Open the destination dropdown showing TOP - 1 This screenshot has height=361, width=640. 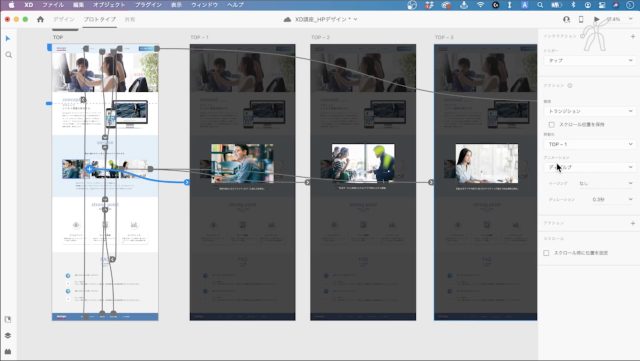coord(589,144)
